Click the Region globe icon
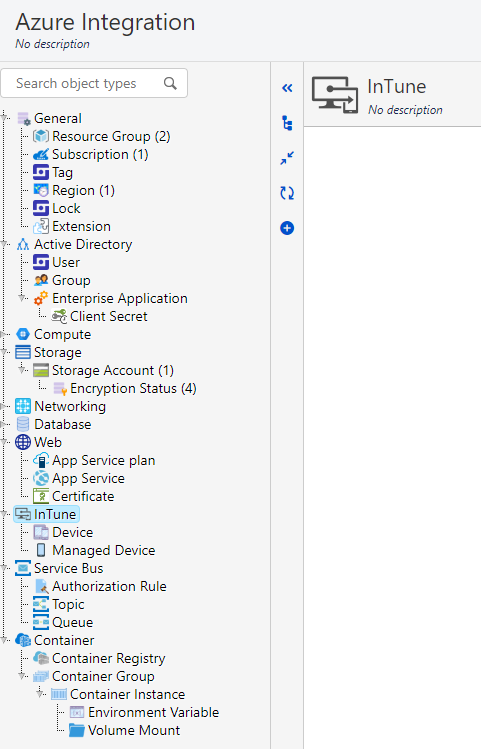The width and height of the screenshot is (481, 749). 41,190
